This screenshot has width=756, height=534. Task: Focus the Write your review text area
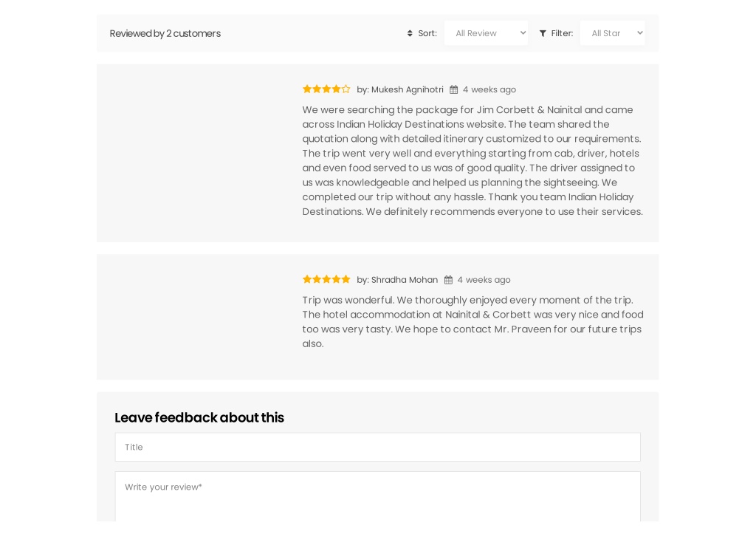coord(377,496)
